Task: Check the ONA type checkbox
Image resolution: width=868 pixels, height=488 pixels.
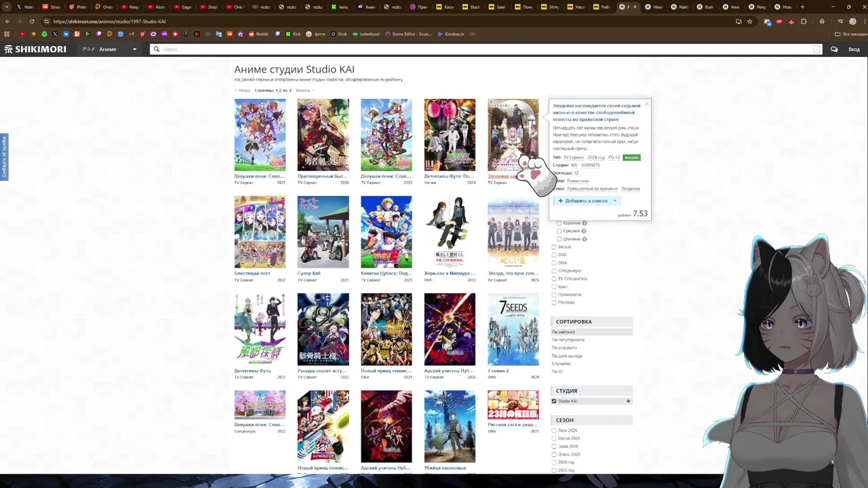Action: (554, 263)
